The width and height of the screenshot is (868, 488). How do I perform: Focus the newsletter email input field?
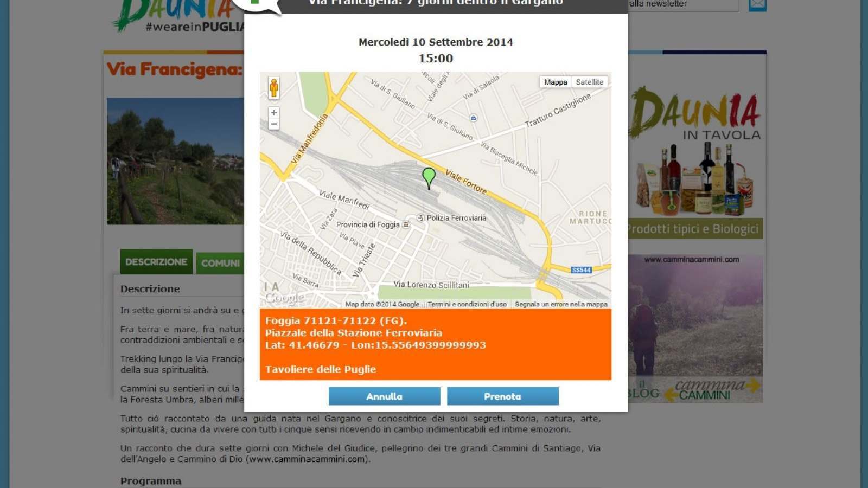(684, 4)
